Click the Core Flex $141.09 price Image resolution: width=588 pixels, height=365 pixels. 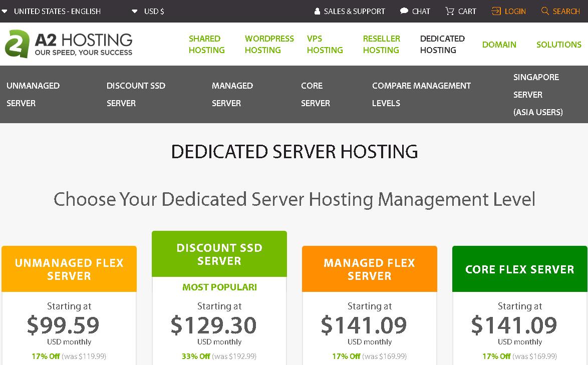514,325
